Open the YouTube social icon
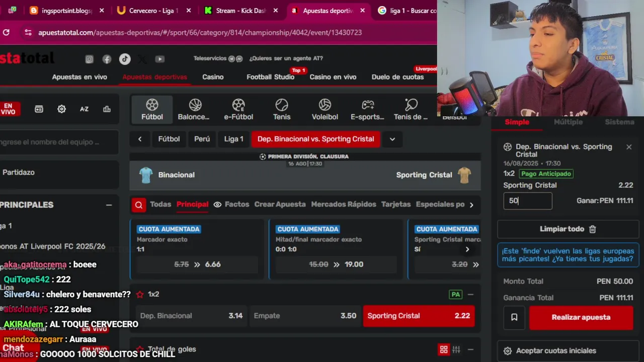 [159, 59]
